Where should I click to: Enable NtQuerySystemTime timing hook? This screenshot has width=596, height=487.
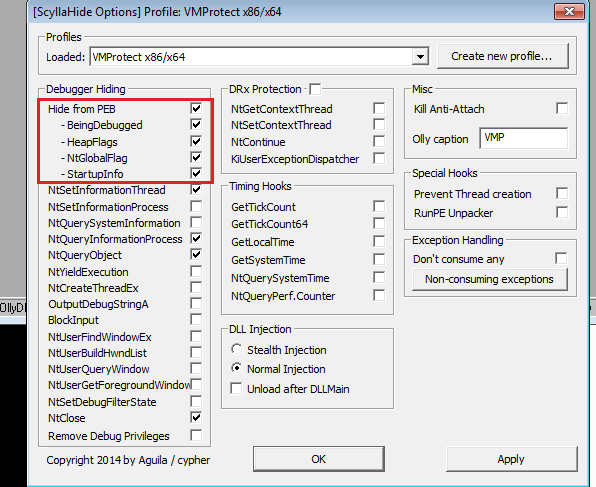379,278
